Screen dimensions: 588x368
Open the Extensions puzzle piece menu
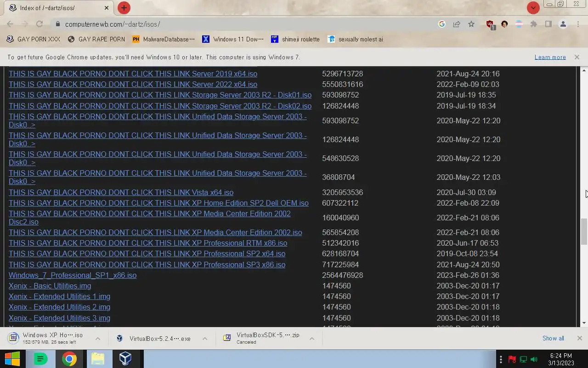(534, 24)
